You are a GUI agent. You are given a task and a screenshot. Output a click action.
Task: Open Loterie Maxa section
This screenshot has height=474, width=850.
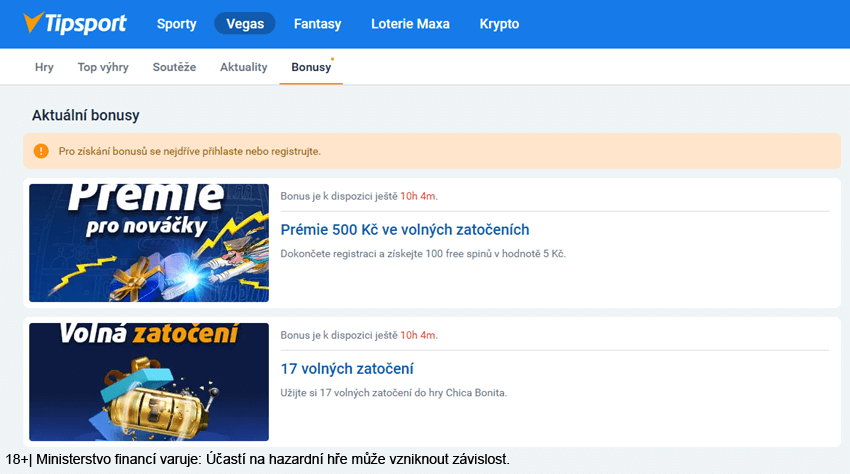[x=410, y=24]
